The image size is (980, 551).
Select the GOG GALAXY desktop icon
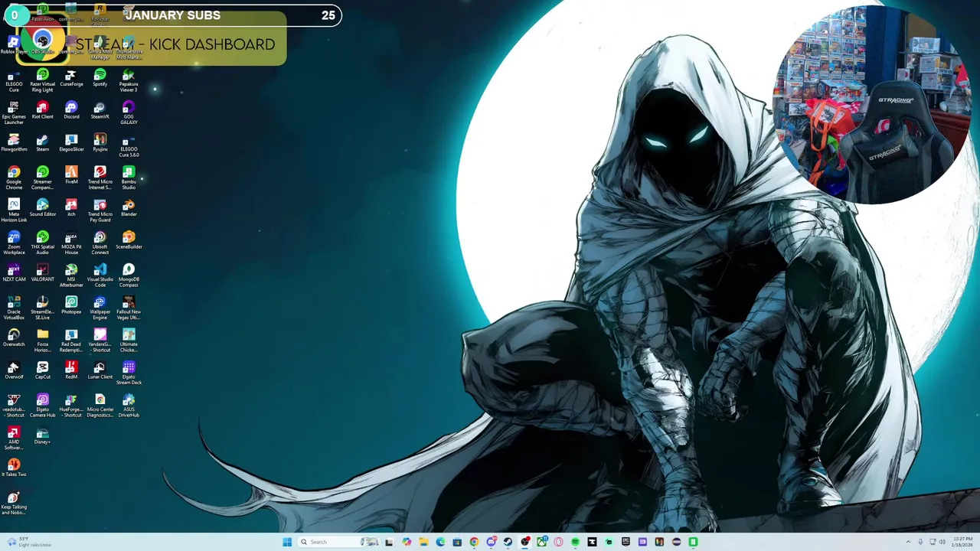point(129,113)
